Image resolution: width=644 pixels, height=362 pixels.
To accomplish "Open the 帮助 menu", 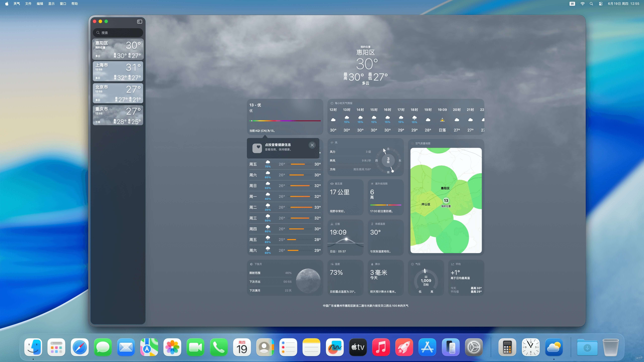I will (74, 4).
